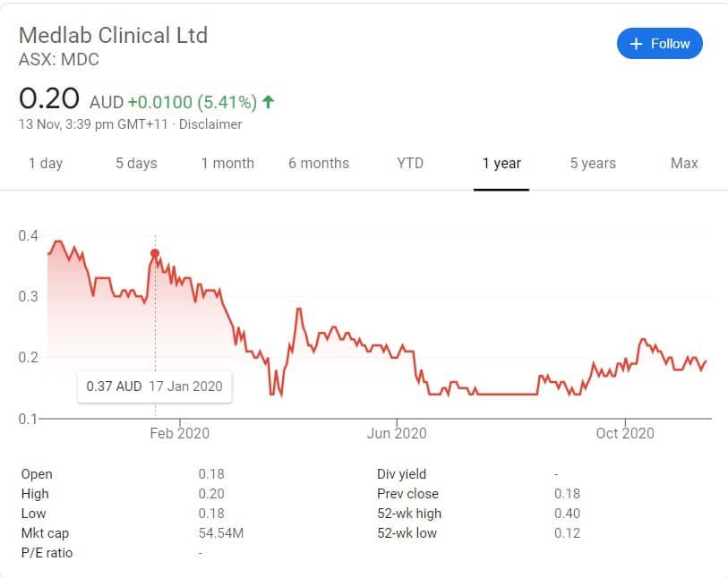Click the plus icon in Follow button
The image size is (728, 578).
[x=636, y=44]
